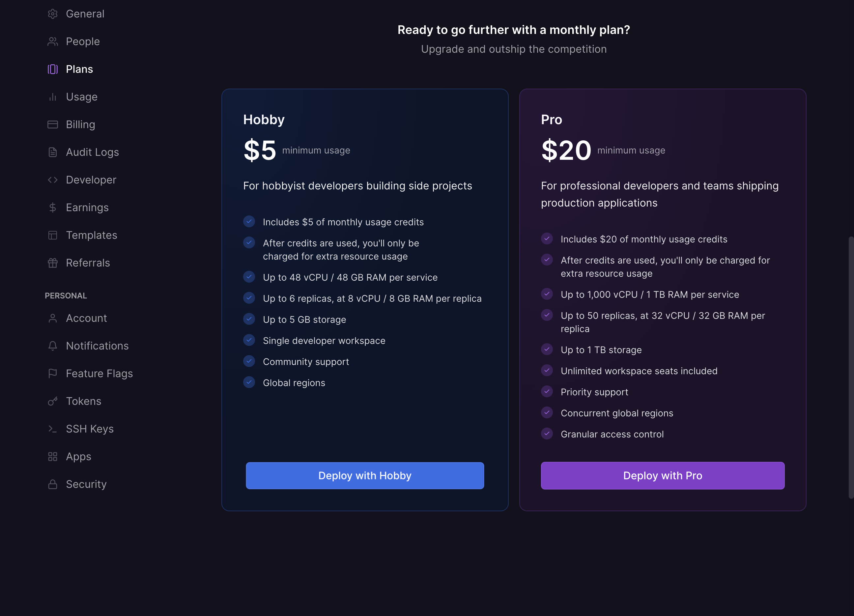
Task: Click checkmark beside Pro's Priority support
Action: (x=547, y=392)
